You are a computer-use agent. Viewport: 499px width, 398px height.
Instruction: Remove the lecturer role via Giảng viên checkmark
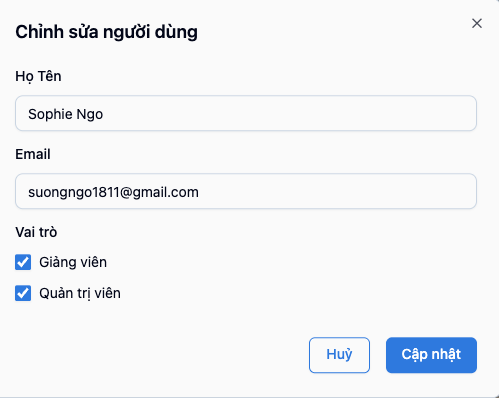[x=23, y=262]
